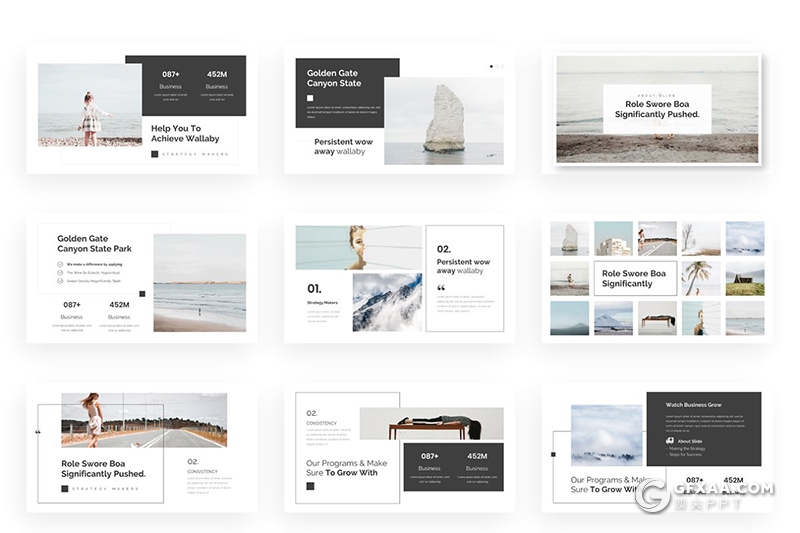The width and height of the screenshot is (800, 533).
Task: Click the 'Role Swore Boa Significantly' box in photo grid
Action: coord(633,278)
